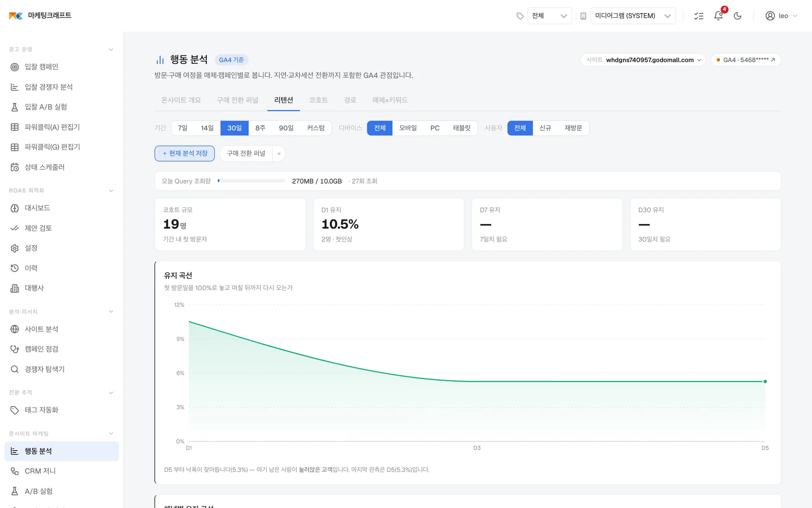Image resolution: width=812 pixels, height=508 pixels.
Task: Open the GA4 · 5468***** external link
Action: [x=746, y=60]
